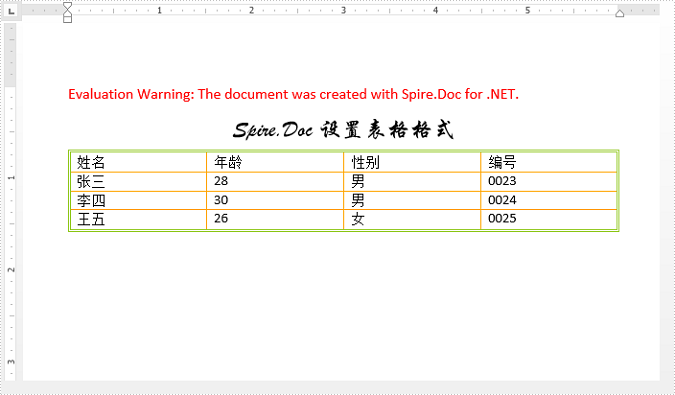Select the first line indent marker
Viewport: 675px width, 395px height.
tap(68, 6)
